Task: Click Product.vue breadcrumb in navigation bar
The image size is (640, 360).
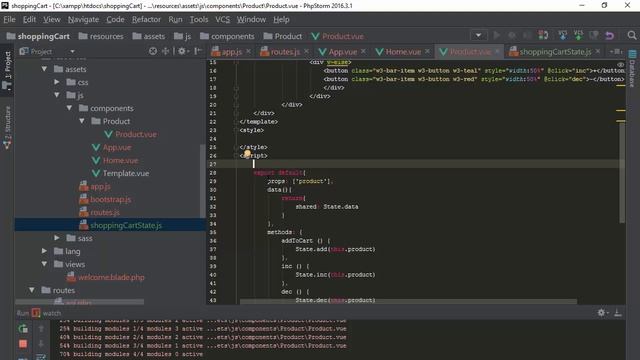Action: (x=338, y=36)
